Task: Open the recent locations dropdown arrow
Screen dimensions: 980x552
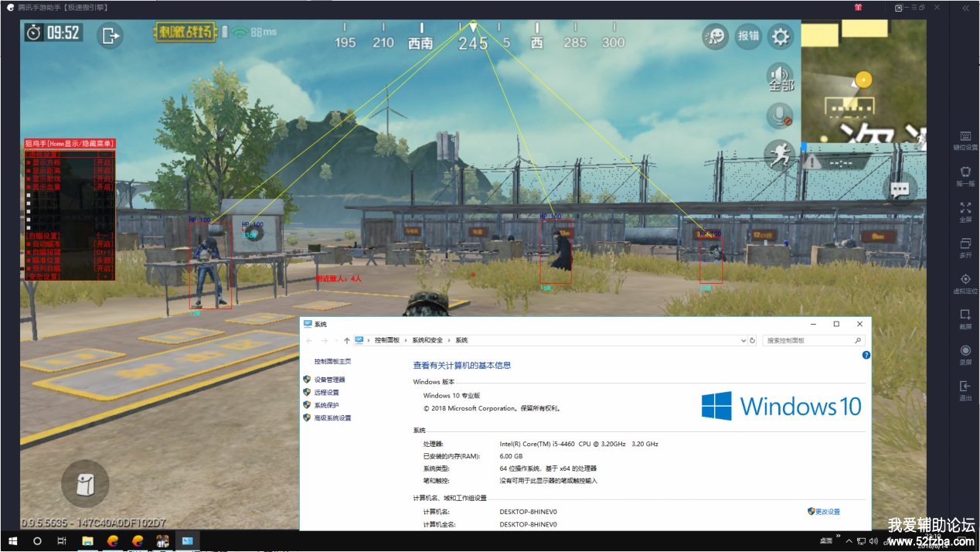Action: coord(335,340)
